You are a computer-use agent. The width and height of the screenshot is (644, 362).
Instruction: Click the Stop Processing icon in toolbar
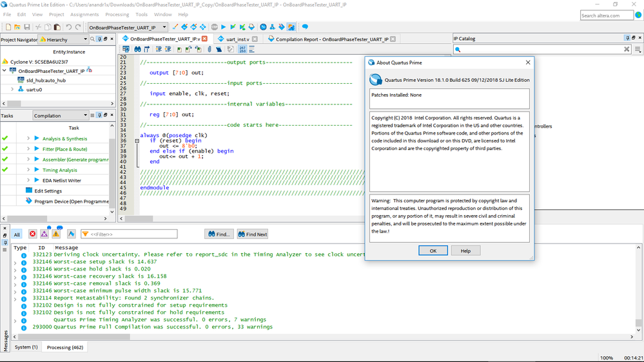(214, 27)
